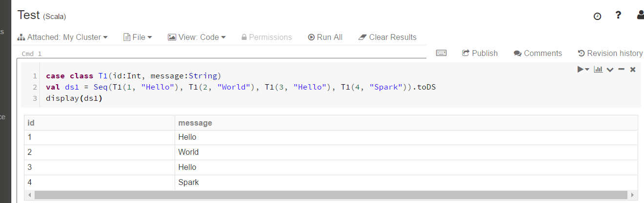
Task: Minimize the Cmd 1 cell
Action: (621, 70)
